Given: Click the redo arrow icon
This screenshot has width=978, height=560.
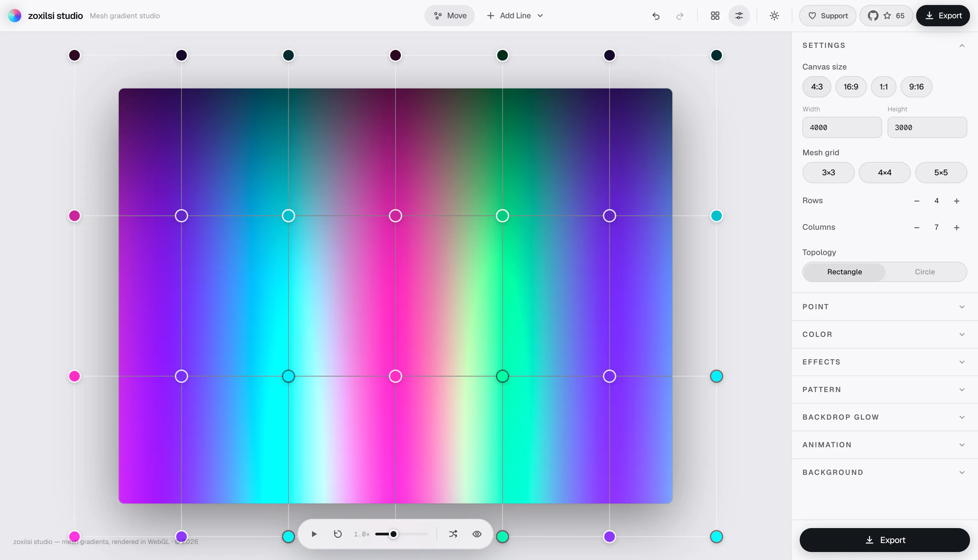Looking at the screenshot, I should pos(680,16).
